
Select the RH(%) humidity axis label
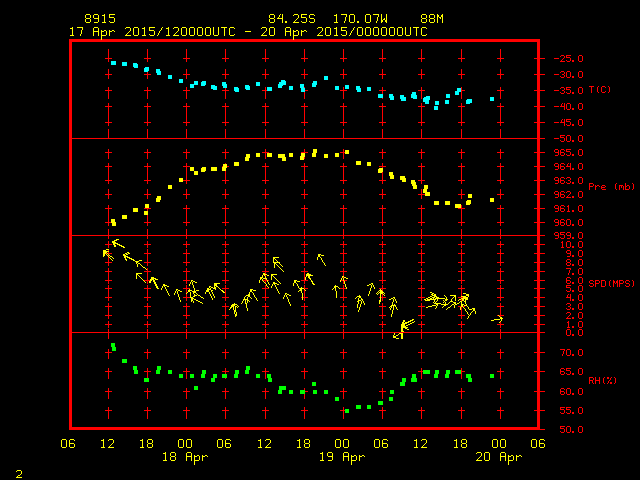pyautogui.click(x=599, y=381)
